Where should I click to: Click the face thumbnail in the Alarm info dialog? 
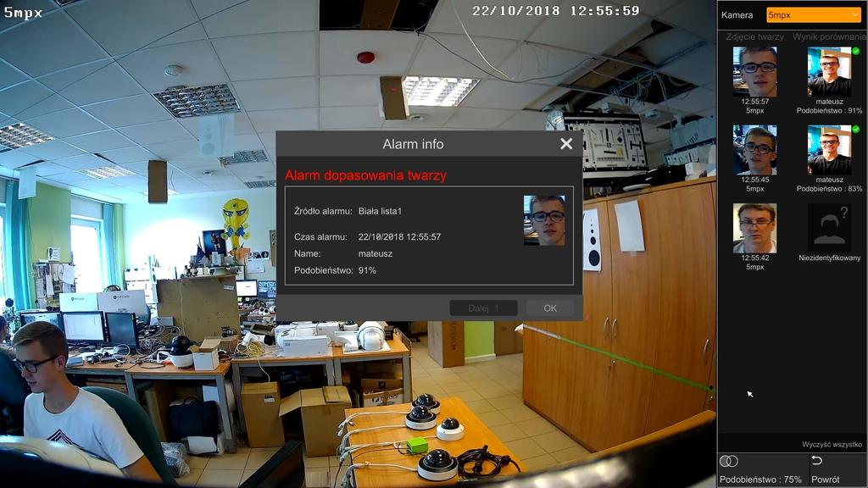pyautogui.click(x=544, y=220)
